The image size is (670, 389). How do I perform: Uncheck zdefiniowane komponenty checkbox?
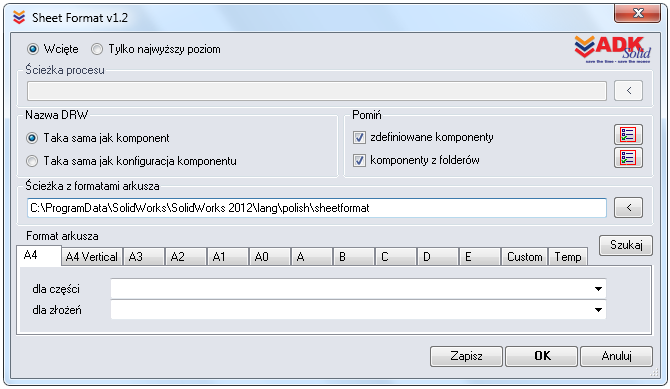point(359,138)
